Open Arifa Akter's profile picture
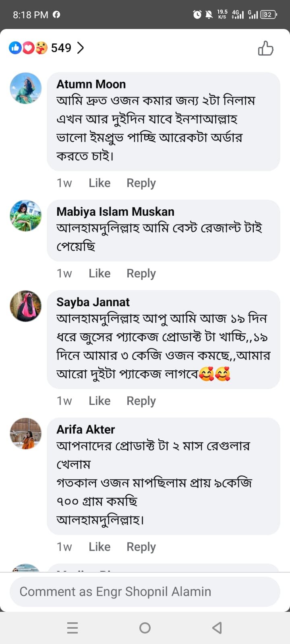 26,433
